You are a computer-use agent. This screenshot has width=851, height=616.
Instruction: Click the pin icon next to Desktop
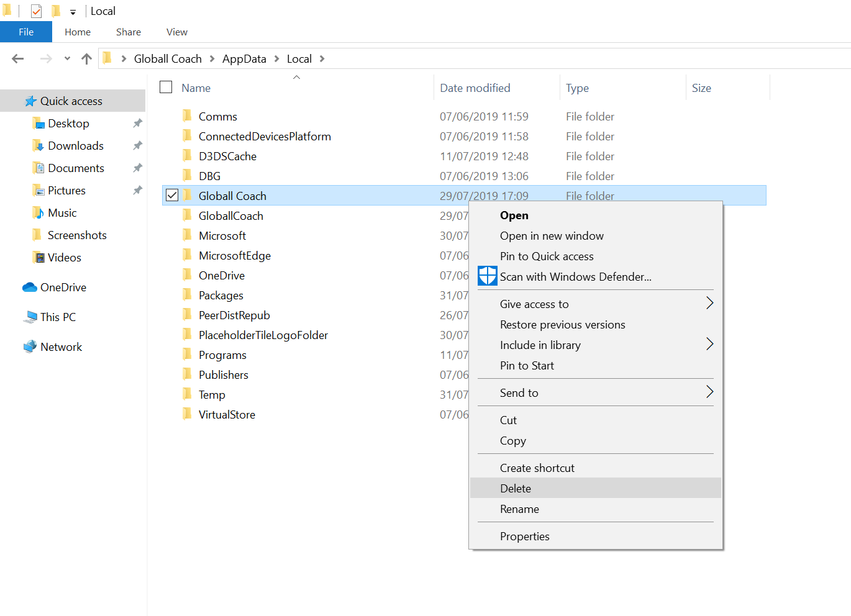(137, 123)
